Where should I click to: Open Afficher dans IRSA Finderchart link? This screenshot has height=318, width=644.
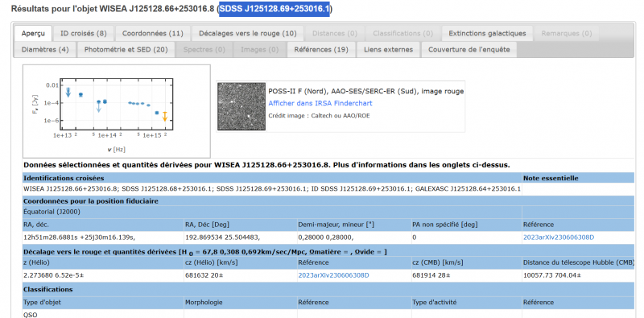pos(320,103)
